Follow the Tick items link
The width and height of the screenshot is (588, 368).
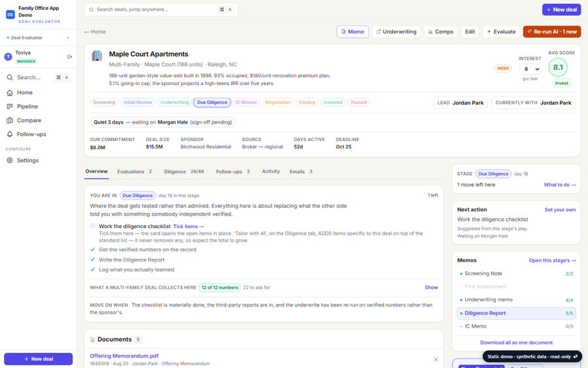point(188,227)
